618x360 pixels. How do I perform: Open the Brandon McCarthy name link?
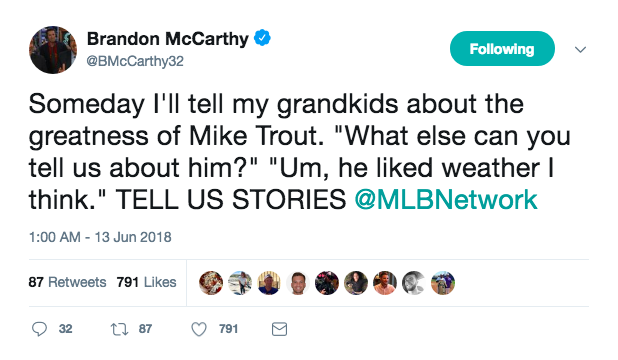point(168,39)
